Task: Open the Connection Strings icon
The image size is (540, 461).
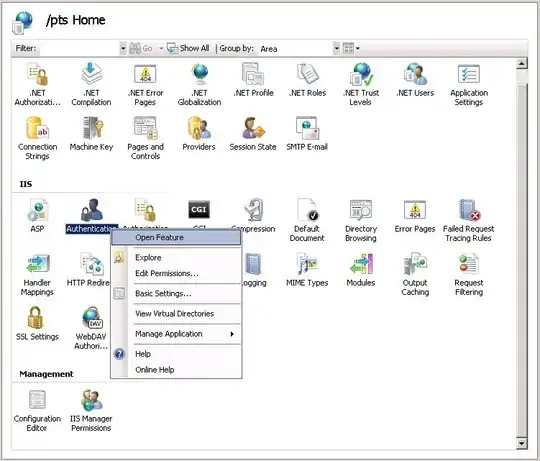Action: coord(38,138)
